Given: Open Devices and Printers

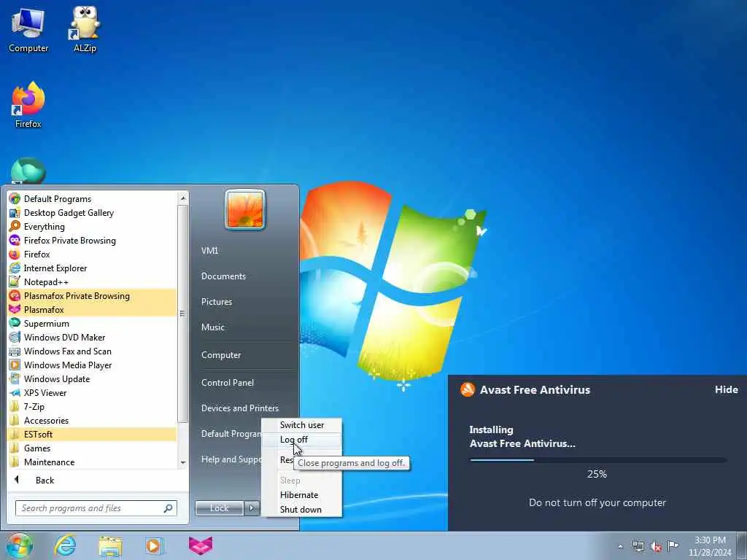Looking at the screenshot, I should [239, 408].
